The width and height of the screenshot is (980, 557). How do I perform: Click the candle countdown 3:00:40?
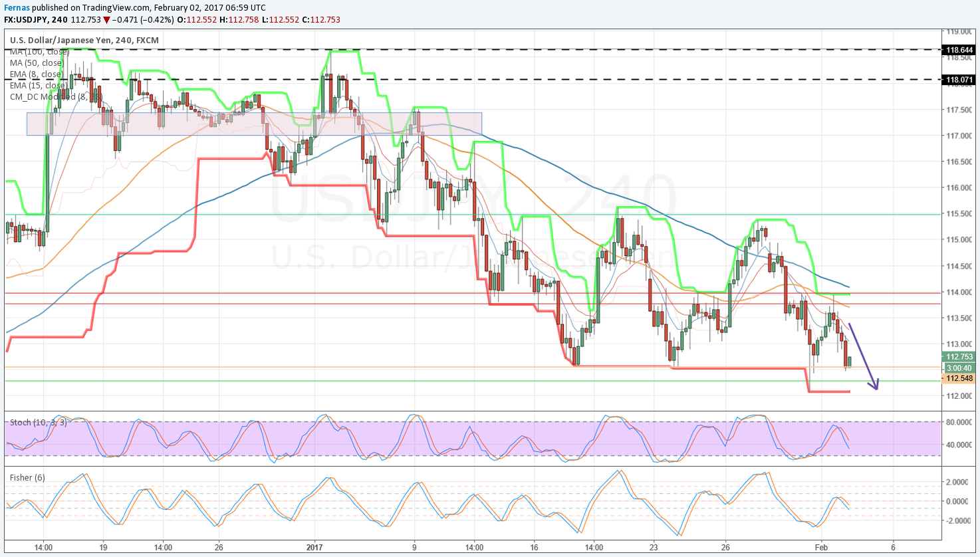tap(959, 368)
